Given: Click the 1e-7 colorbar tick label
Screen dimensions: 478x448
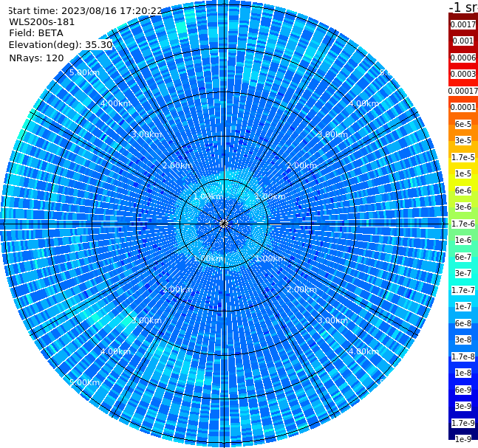Looking at the screenshot, I should pos(463,306).
